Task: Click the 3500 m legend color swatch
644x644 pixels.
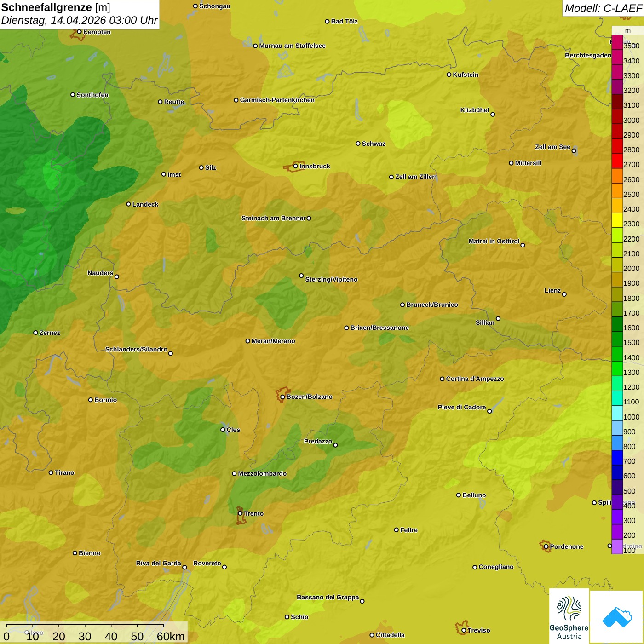Action: (617, 42)
